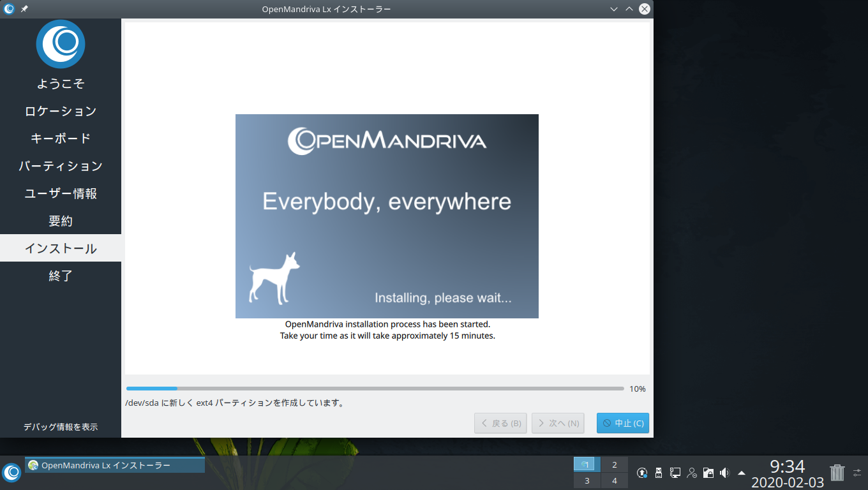Click the software updates tray icon

pos(642,473)
